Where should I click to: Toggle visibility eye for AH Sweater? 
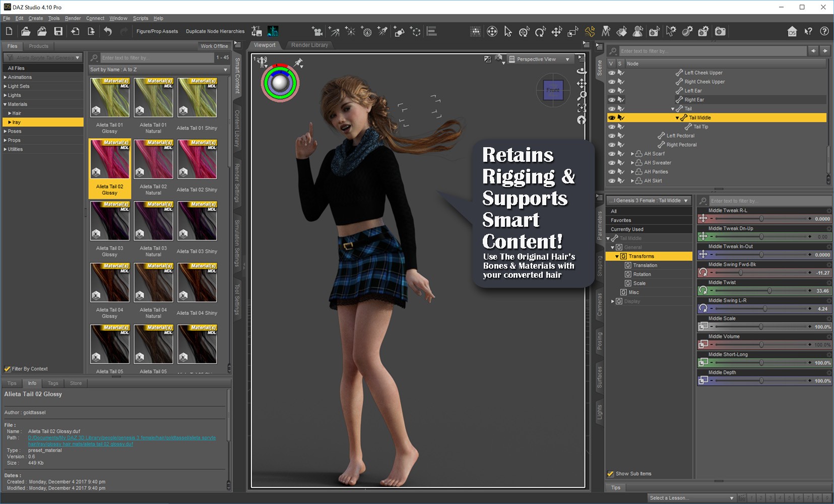tap(611, 163)
